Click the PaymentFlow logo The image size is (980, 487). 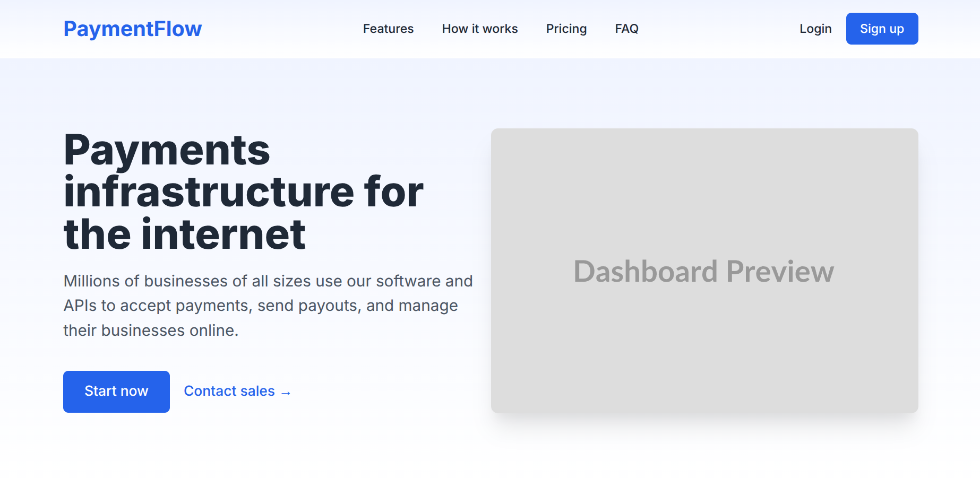[x=133, y=29]
